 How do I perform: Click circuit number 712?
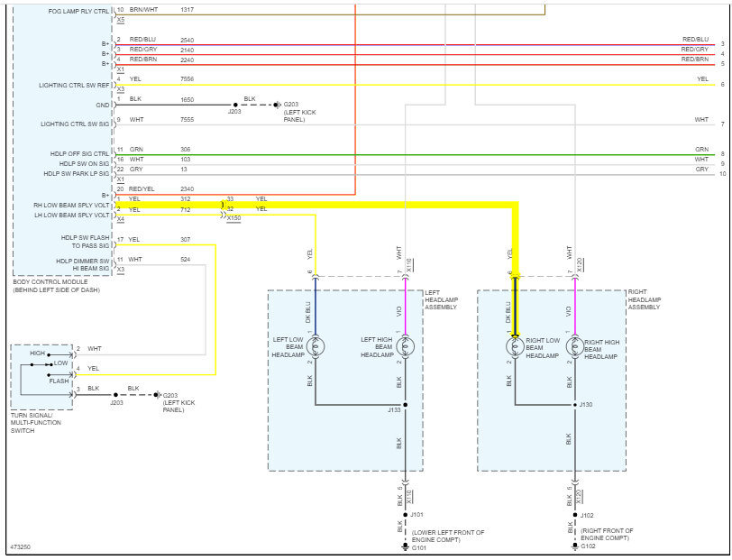(x=186, y=210)
